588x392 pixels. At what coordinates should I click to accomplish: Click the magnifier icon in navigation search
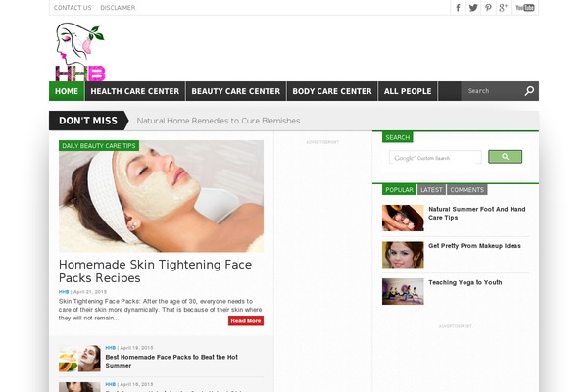point(529,91)
